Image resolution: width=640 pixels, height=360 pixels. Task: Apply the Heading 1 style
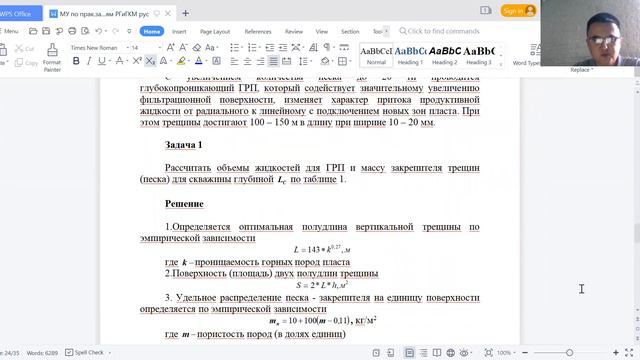click(410, 56)
